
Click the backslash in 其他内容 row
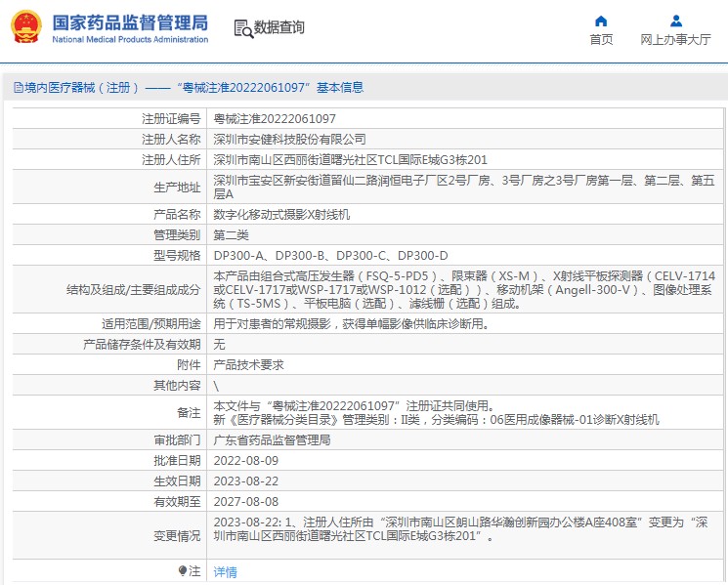click(x=216, y=386)
